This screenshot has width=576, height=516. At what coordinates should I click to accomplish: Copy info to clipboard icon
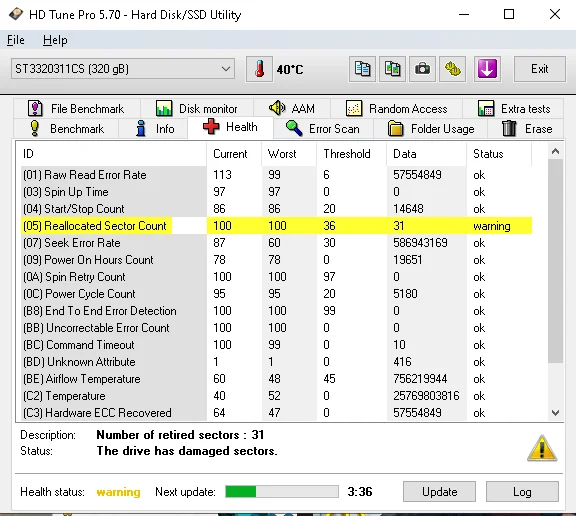click(362, 69)
